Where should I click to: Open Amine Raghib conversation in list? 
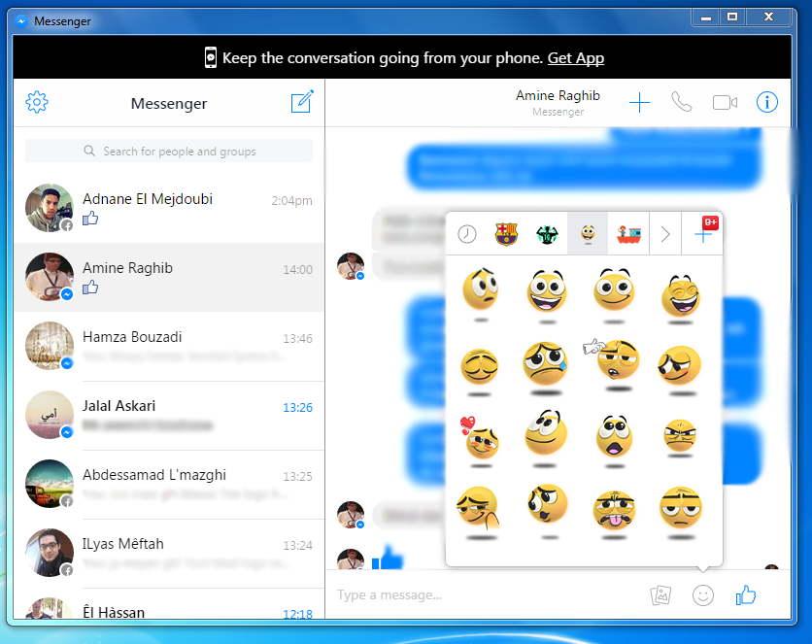coord(169,277)
